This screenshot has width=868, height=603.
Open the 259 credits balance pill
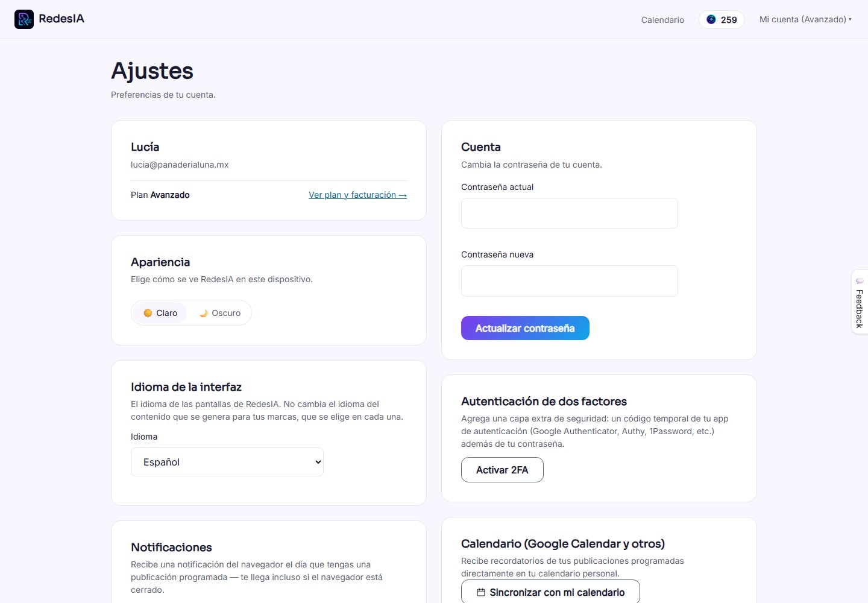tap(722, 19)
